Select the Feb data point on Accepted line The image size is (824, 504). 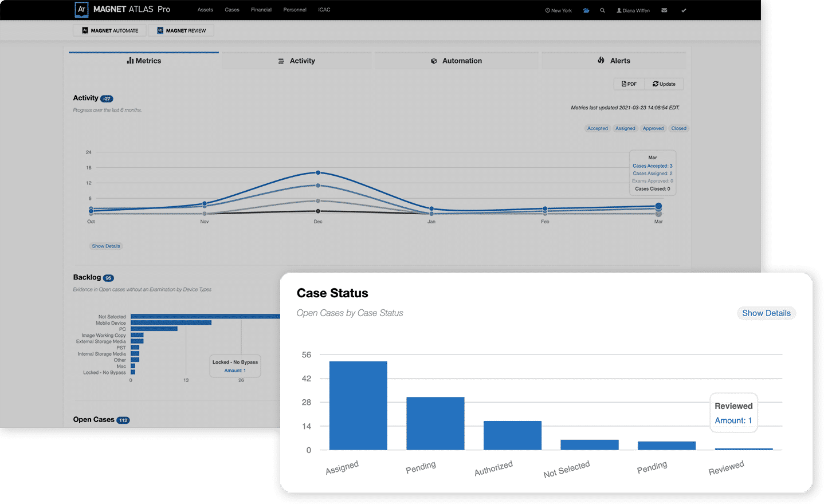[545, 208]
